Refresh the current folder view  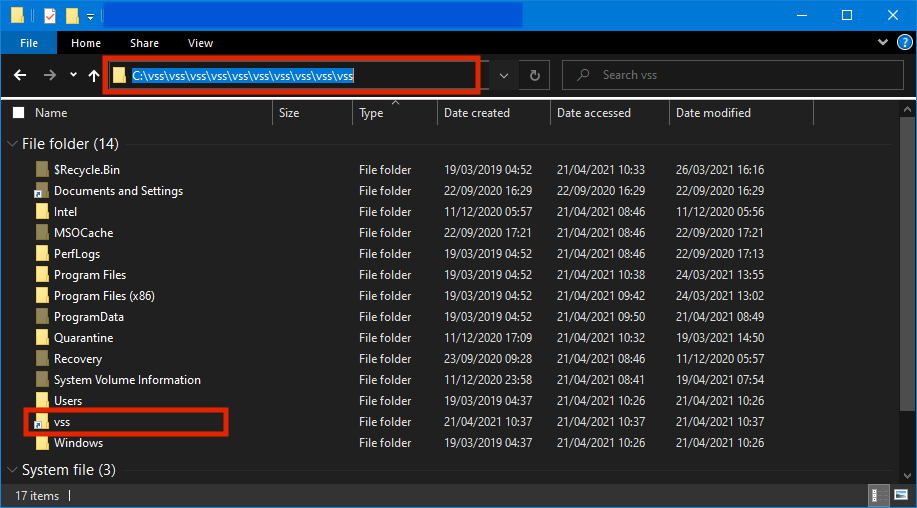[535, 75]
